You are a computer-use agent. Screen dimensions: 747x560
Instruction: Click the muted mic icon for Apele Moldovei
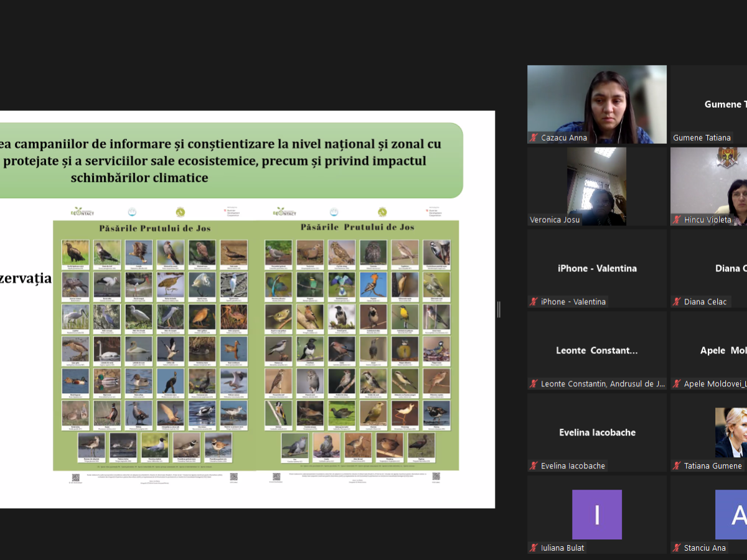[x=677, y=384]
